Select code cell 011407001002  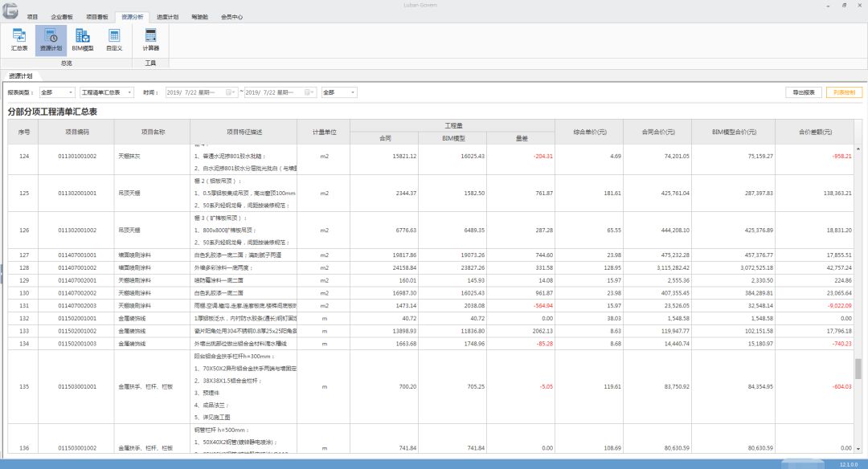pos(77,267)
